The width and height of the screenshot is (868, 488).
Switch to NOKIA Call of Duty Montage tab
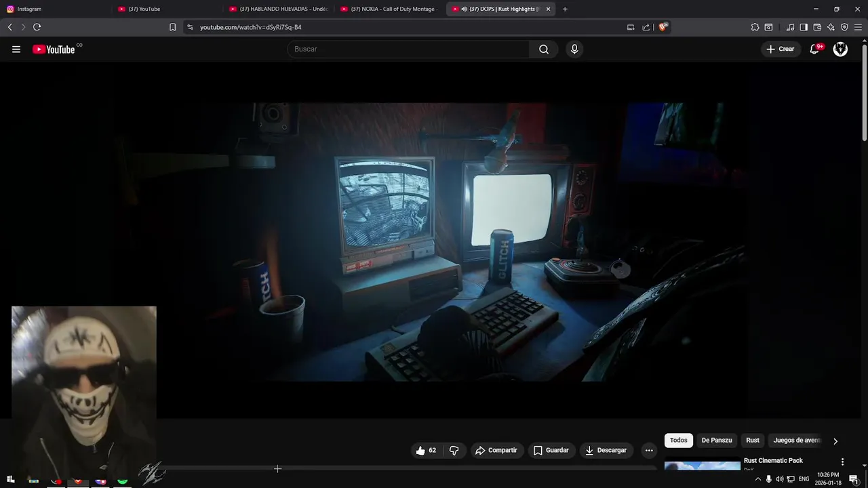389,9
